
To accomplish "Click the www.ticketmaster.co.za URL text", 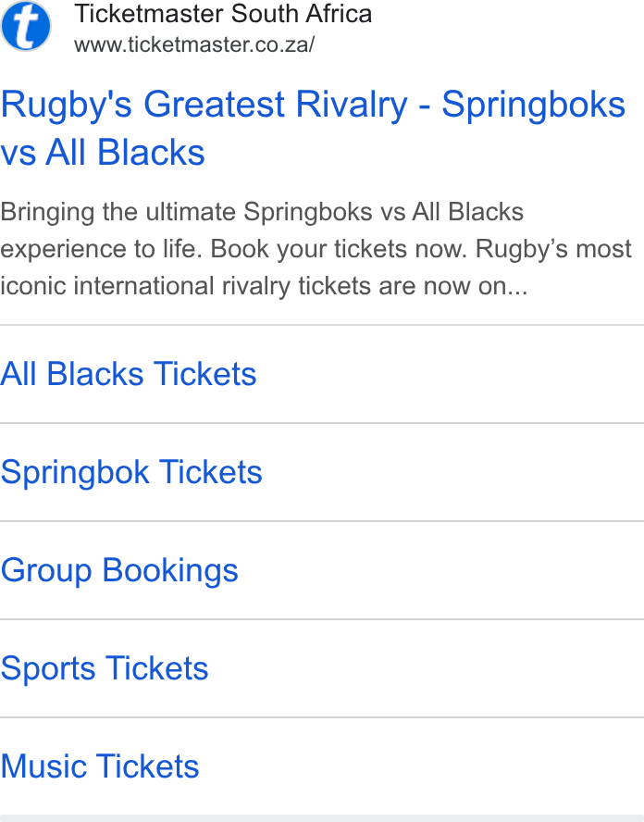I will point(194,44).
